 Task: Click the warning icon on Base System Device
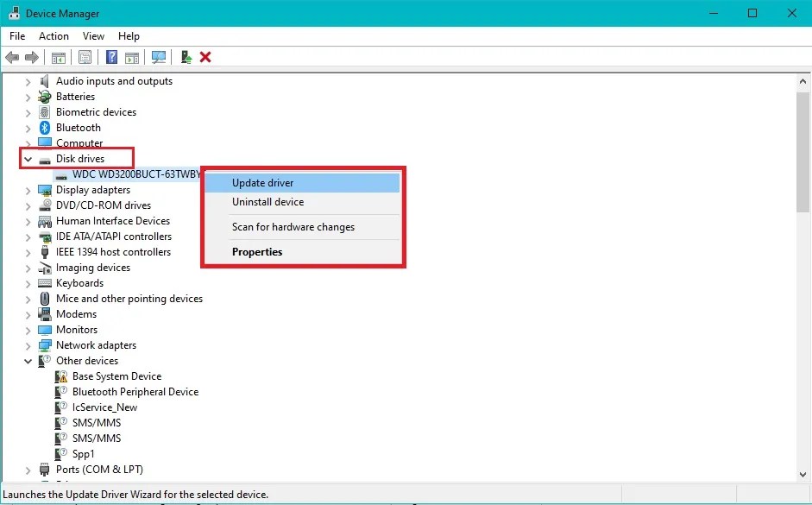click(x=60, y=376)
